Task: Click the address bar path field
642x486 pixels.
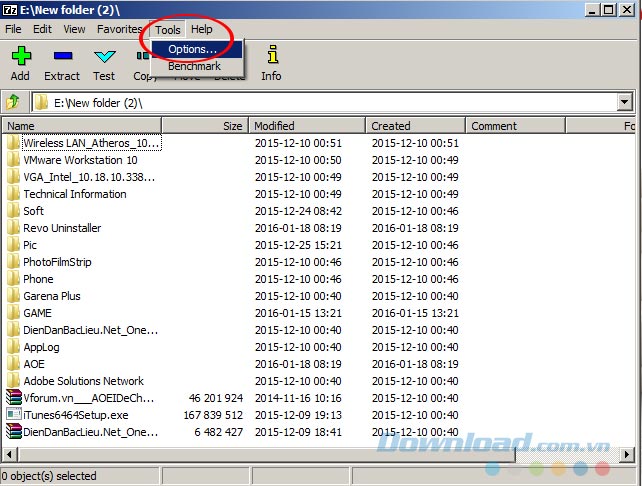Action: (x=320, y=102)
